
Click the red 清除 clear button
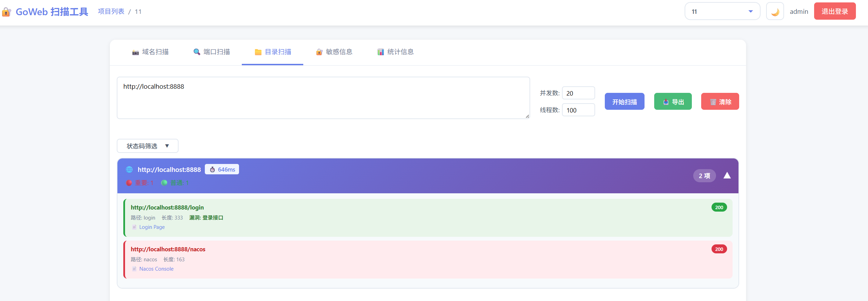click(x=720, y=102)
